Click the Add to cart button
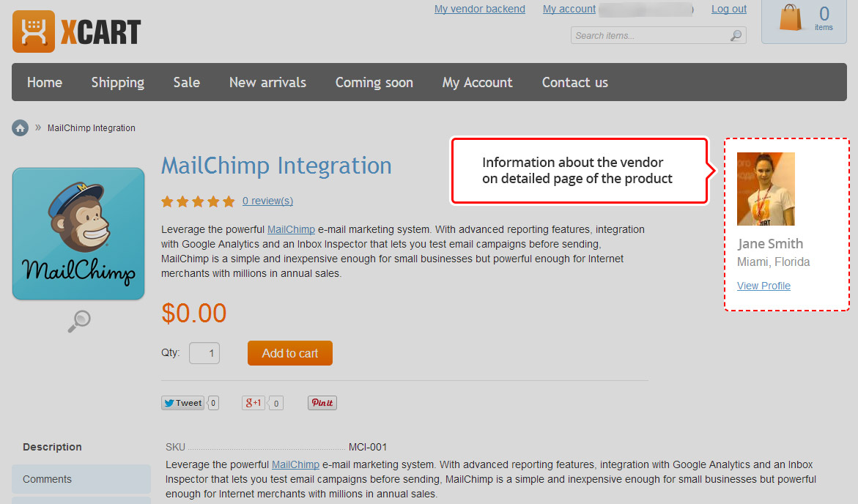 point(290,354)
